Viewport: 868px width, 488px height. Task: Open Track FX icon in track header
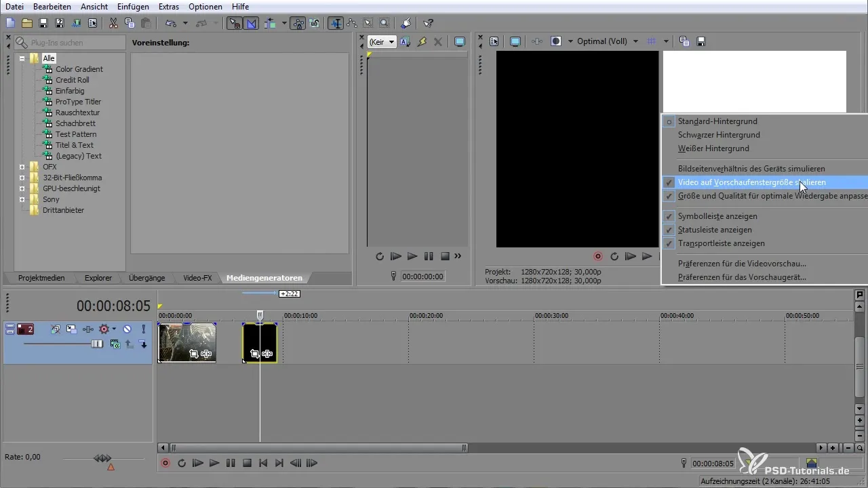coord(88,329)
